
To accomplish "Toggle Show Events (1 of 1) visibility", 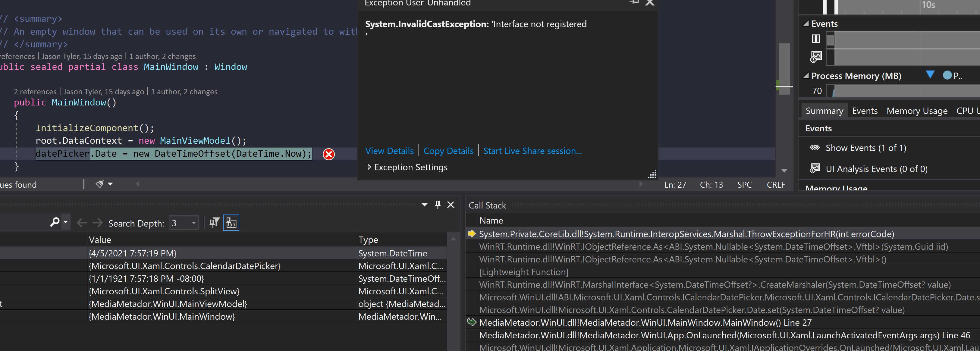I will click(815, 148).
